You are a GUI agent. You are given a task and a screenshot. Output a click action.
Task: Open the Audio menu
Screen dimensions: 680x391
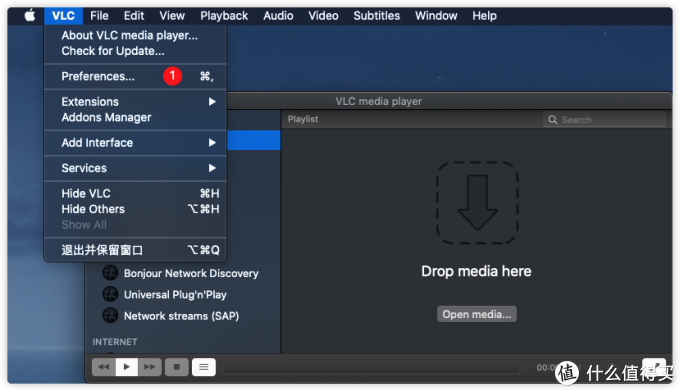click(x=278, y=16)
